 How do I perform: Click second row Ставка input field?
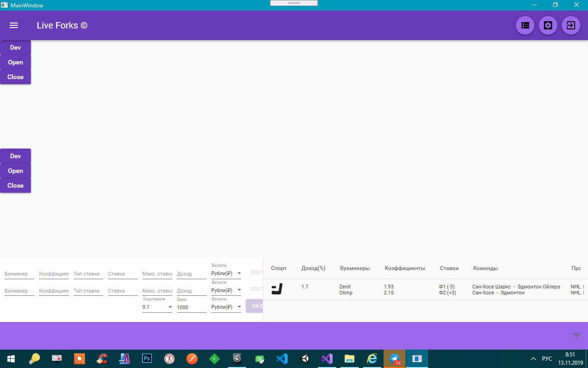click(123, 291)
